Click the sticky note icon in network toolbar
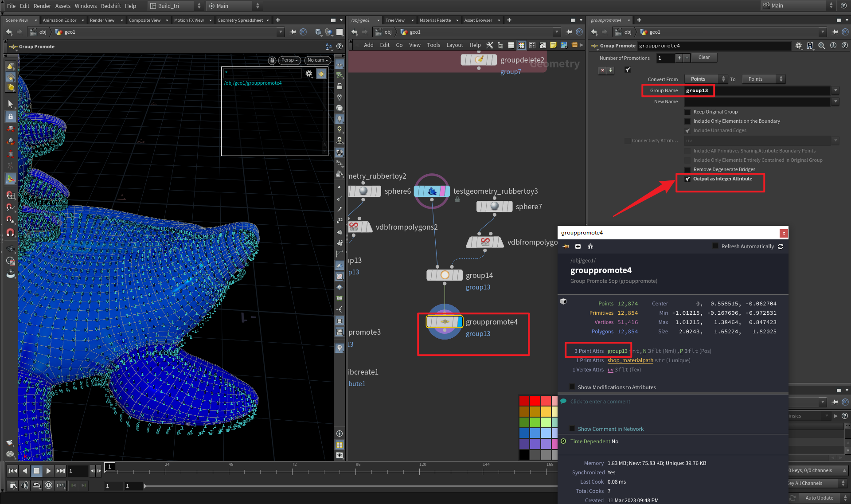This screenshot has height=504, width=851. (x=553, y=45)
